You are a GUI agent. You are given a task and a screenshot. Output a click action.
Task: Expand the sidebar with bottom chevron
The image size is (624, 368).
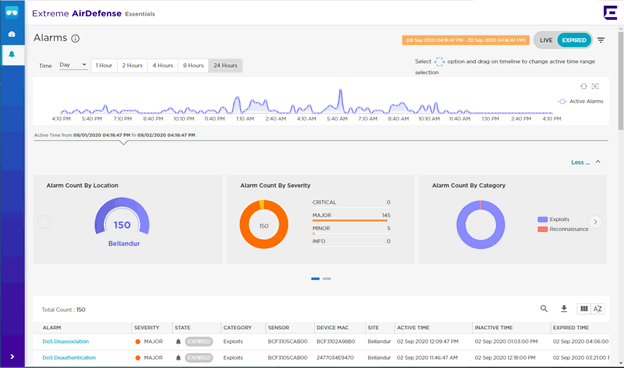(12, 356)
